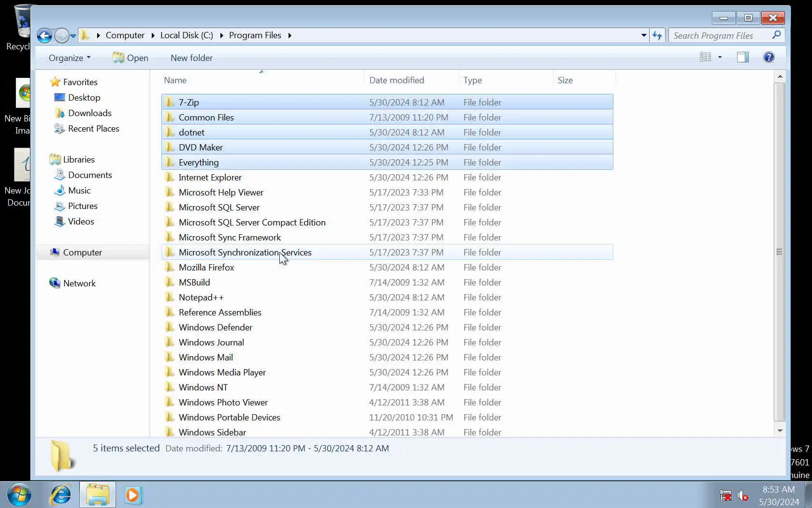Expand the arrow after Computer in breadcrumb

point(153,35)
